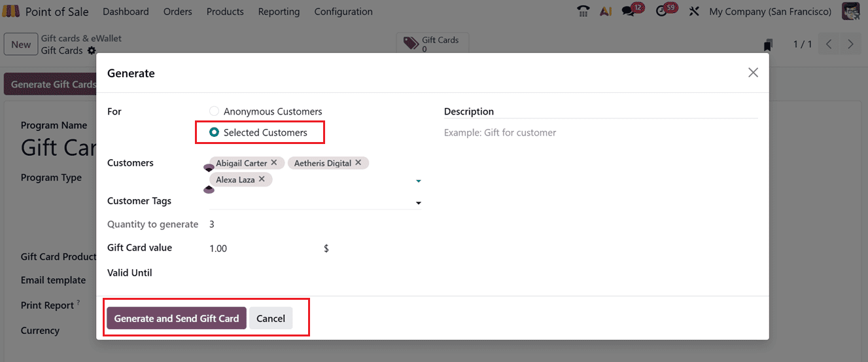
Task: Click the Point of Sale app title
Action: [57, 12]
